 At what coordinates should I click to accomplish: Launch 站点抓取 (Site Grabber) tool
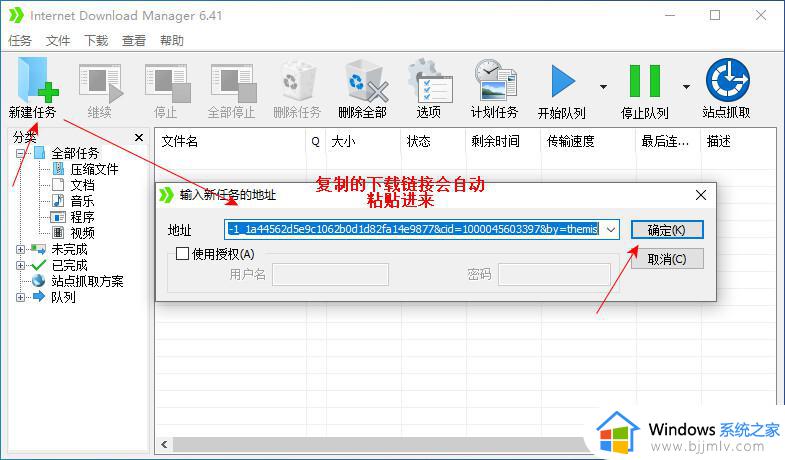[727, 80]
